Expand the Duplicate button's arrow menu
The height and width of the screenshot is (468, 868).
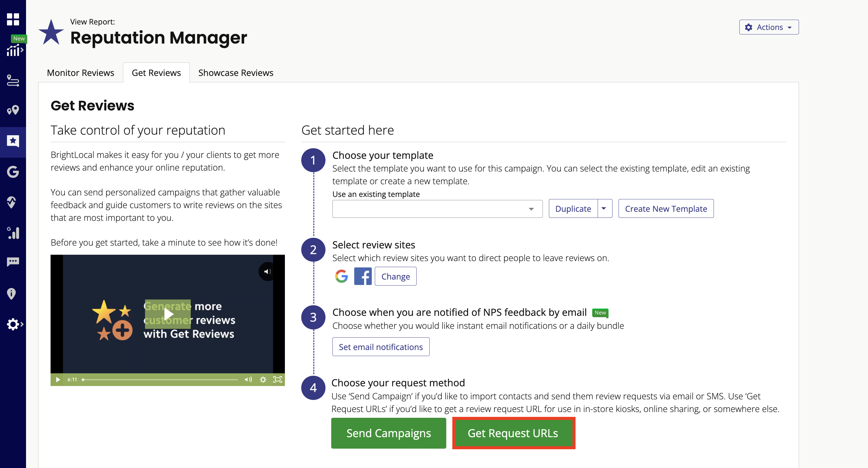click(605, 208)
